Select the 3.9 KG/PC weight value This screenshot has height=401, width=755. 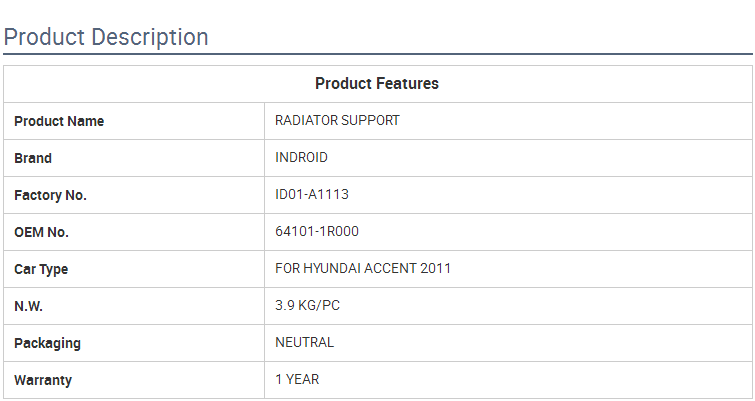point(307,305)
